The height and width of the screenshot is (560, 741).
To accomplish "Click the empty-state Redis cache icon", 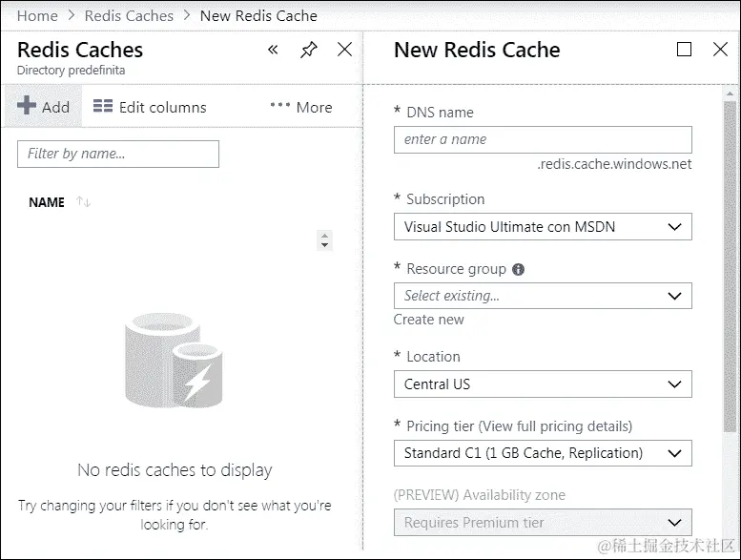I will pyautogui.click(x=174, y=360).
